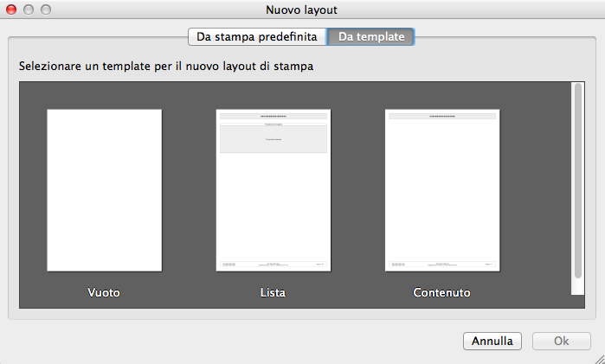Click the Contenuto template name label
This screenshot has height=364, width=605.
click(441, 293)
